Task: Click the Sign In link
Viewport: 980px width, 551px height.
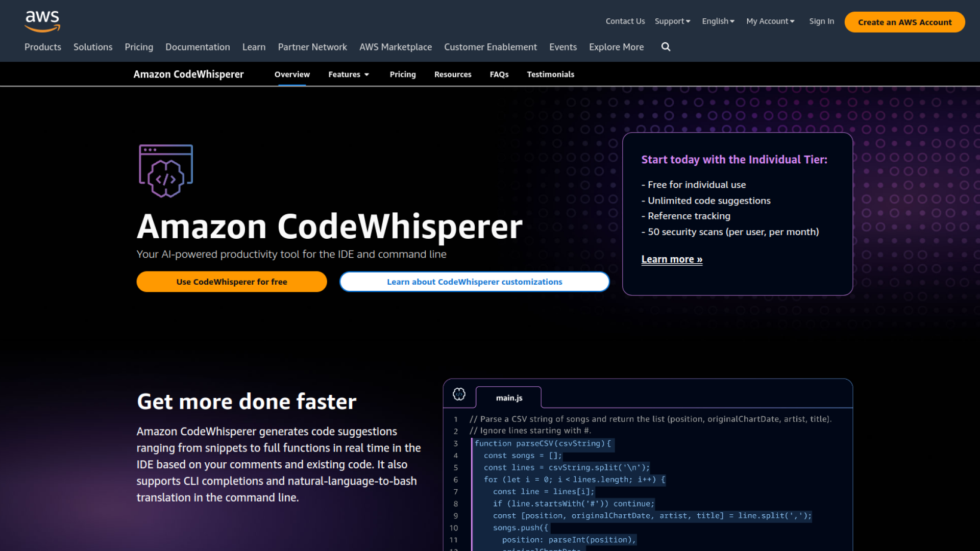Action: [x=821, y=21]
